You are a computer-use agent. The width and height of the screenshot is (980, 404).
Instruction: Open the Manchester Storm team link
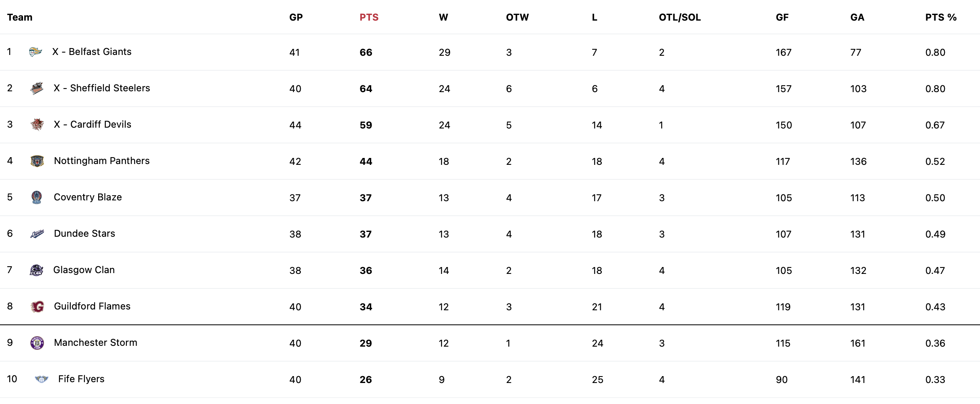pyautogui.click(x=96, y=343)
